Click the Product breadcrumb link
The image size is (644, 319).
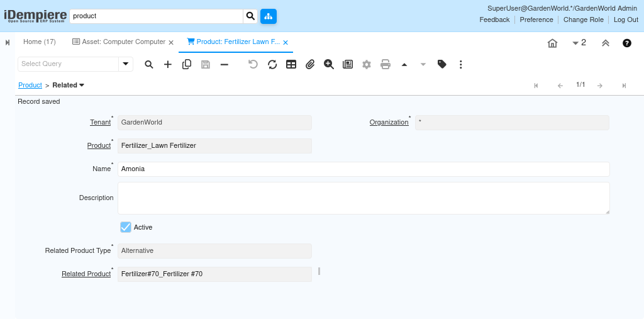tap(30, 85)
